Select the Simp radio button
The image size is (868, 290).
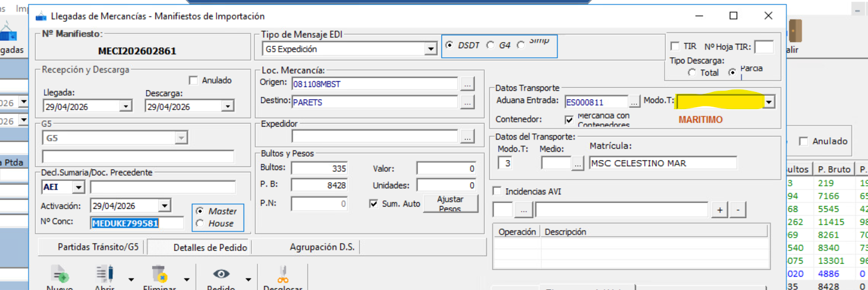pyautogui.click(x=520, y=45)
